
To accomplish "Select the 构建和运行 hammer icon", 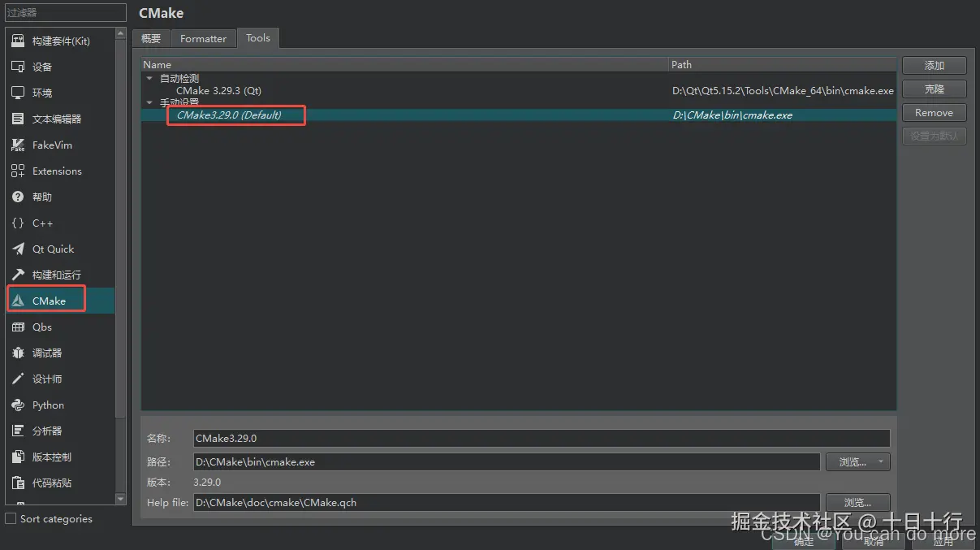I will point(18,275).
